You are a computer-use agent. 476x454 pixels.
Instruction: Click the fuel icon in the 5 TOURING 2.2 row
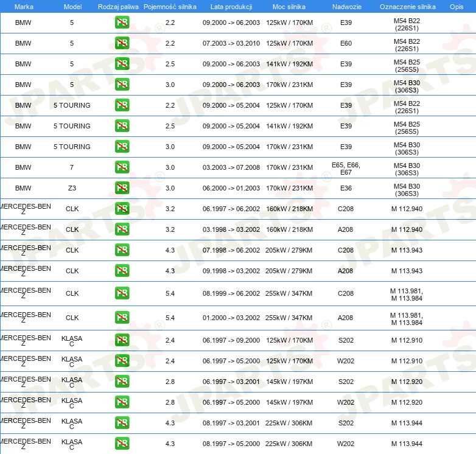point(122,105)
